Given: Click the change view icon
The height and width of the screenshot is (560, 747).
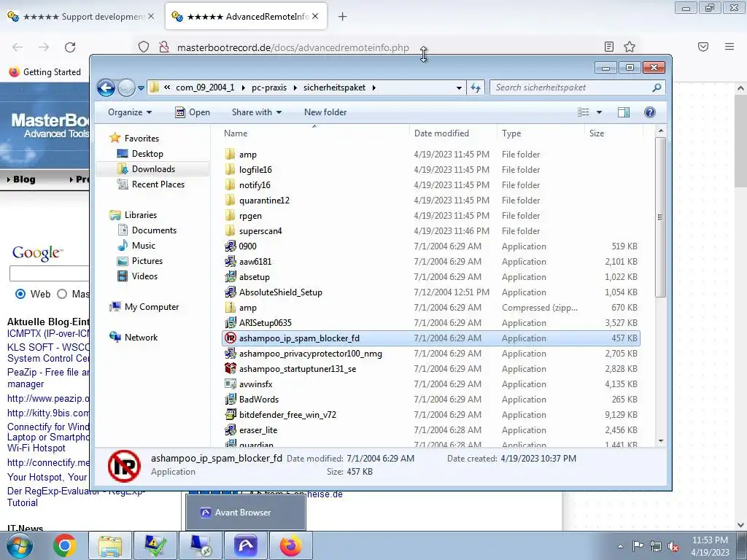Looking at the screenshot, I should [x=584, y=112].
